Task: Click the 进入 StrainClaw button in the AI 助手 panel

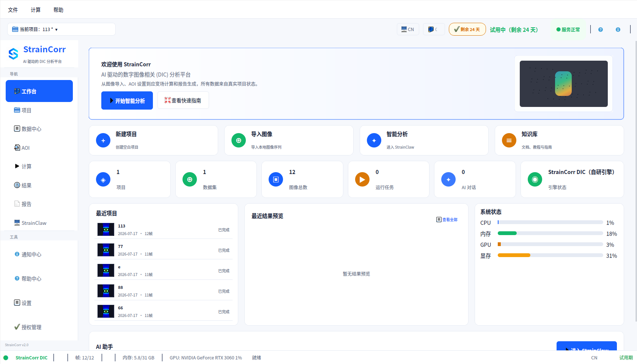Action: pyautogui.click(x=587, y=346)
